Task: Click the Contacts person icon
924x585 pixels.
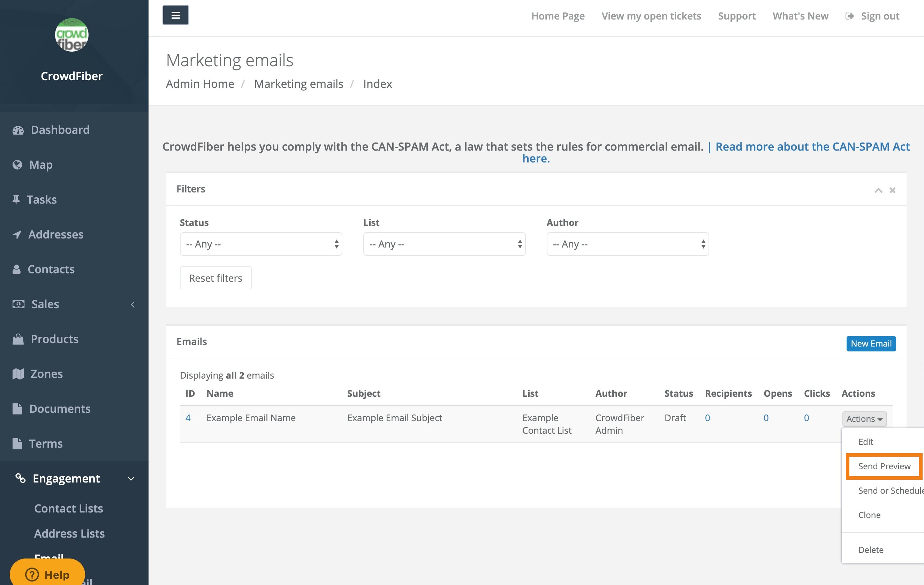Action: pos(16,270)
